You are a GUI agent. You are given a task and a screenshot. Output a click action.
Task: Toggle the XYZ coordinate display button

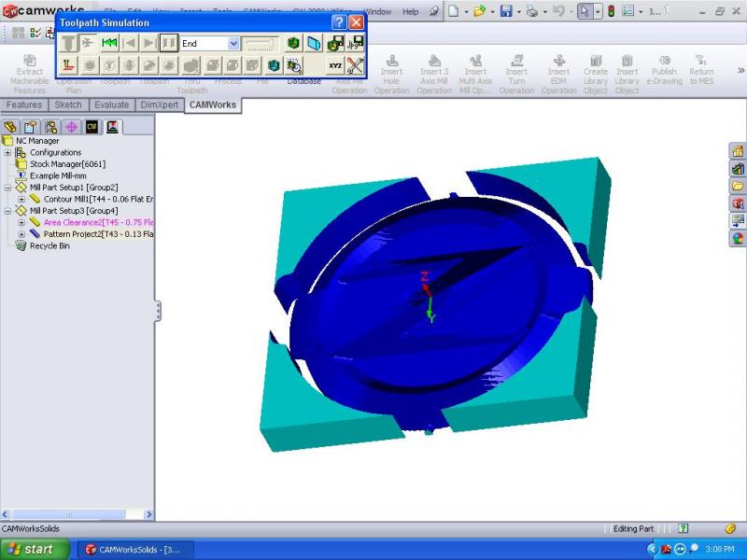pyautogui.click(x=335, y=65)
